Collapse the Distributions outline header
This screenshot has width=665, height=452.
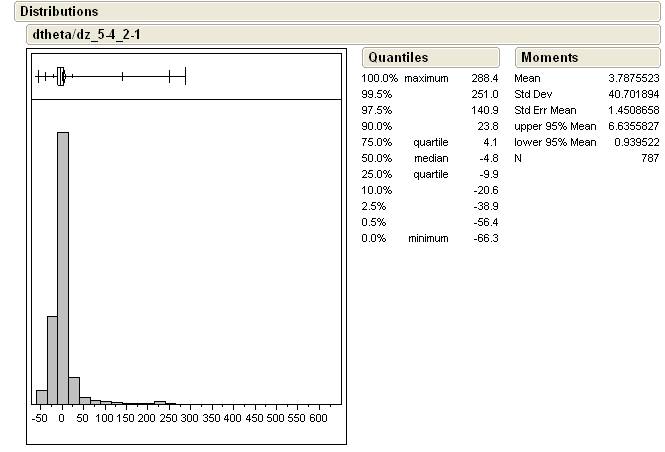[x=60, y=11]
